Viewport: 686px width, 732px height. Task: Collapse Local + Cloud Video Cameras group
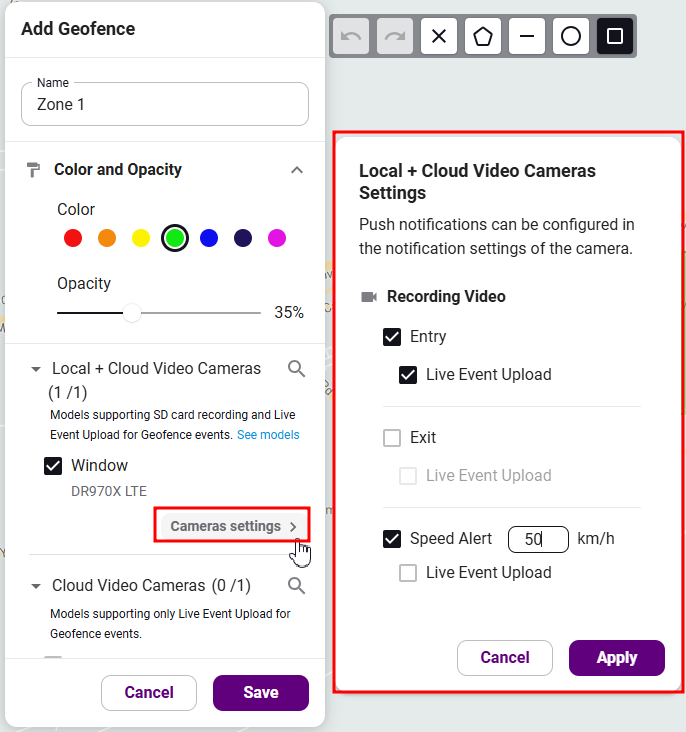click(x=35, y=369)
